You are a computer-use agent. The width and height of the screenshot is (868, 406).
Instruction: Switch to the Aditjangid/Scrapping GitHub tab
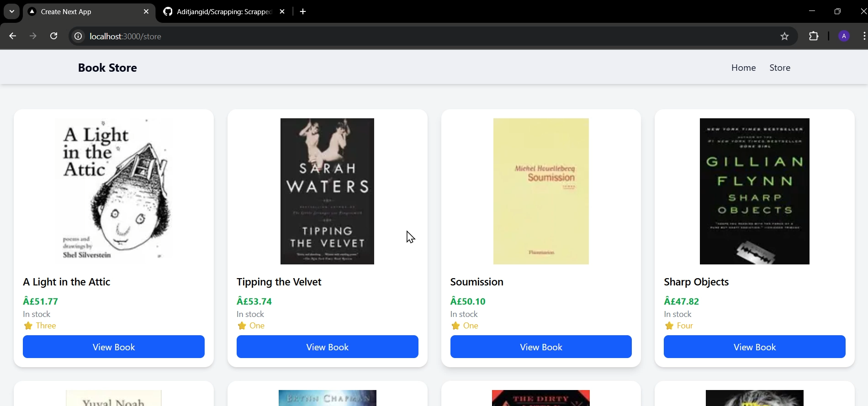point(218,11)
